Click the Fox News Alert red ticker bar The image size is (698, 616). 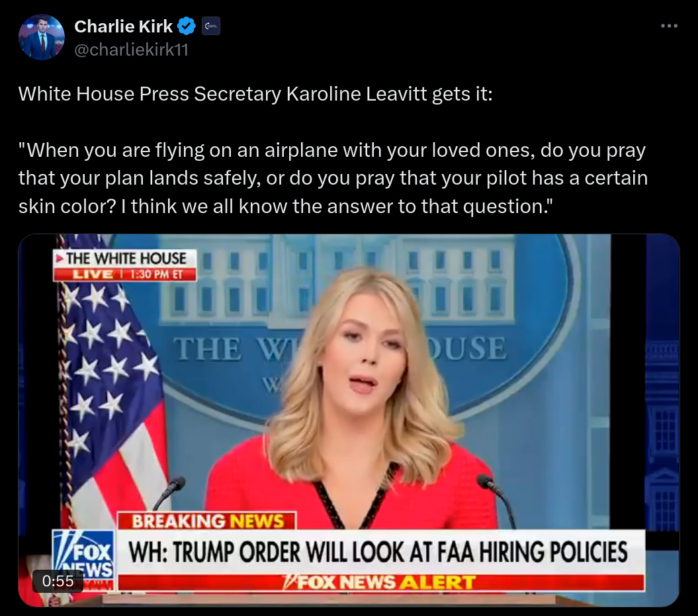coord(381,582)
